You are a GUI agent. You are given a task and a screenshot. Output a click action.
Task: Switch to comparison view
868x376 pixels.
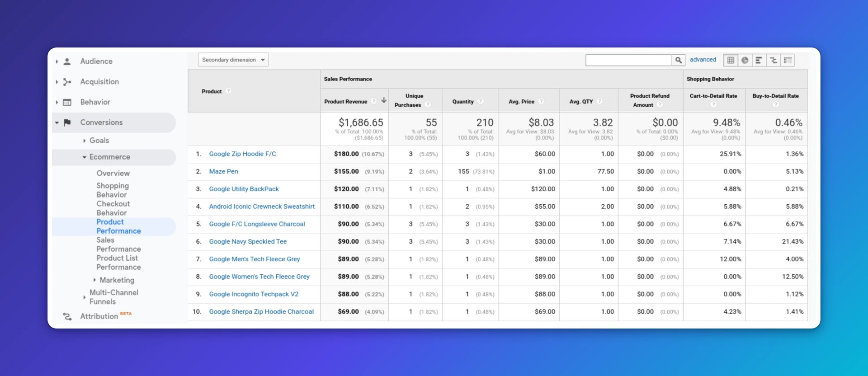[x=774, y=60]
